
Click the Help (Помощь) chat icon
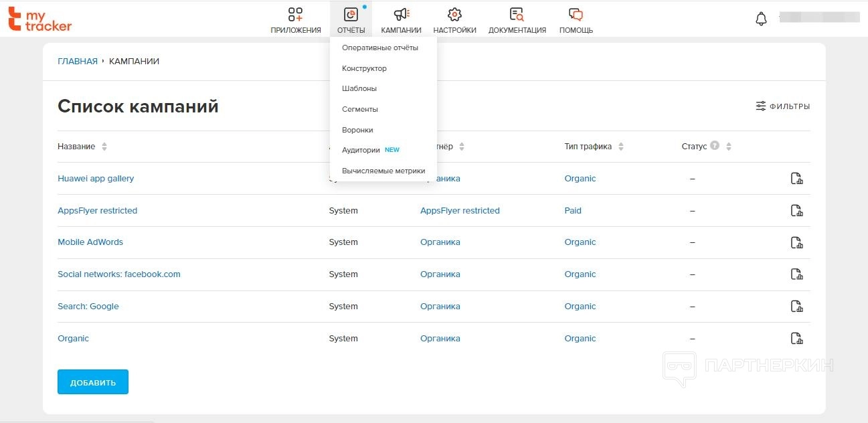pos(576,15)
